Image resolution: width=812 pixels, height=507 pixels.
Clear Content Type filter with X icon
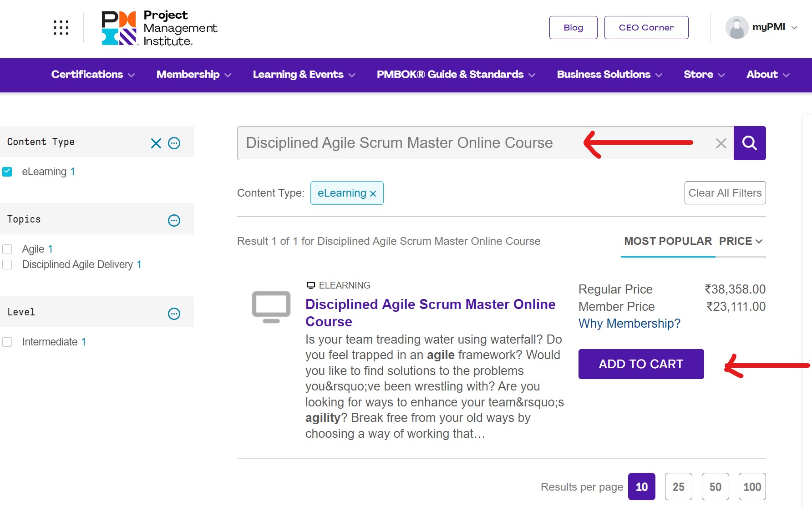click(156, 143)
